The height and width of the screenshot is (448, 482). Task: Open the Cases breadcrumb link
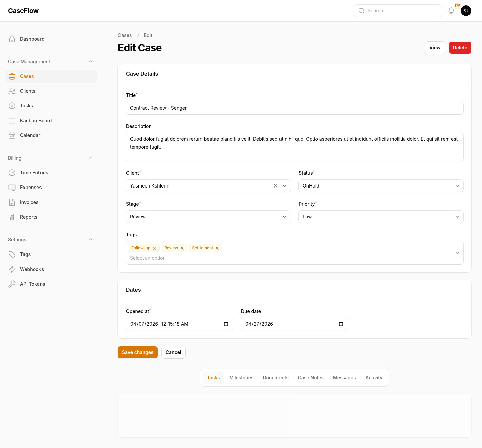tap(125, 35)
